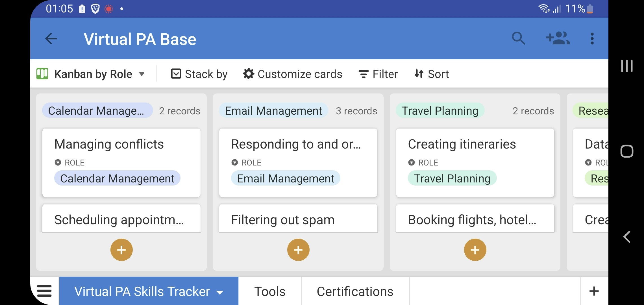Tap Android home button
644x305 pixels.
tap(627, 151)
